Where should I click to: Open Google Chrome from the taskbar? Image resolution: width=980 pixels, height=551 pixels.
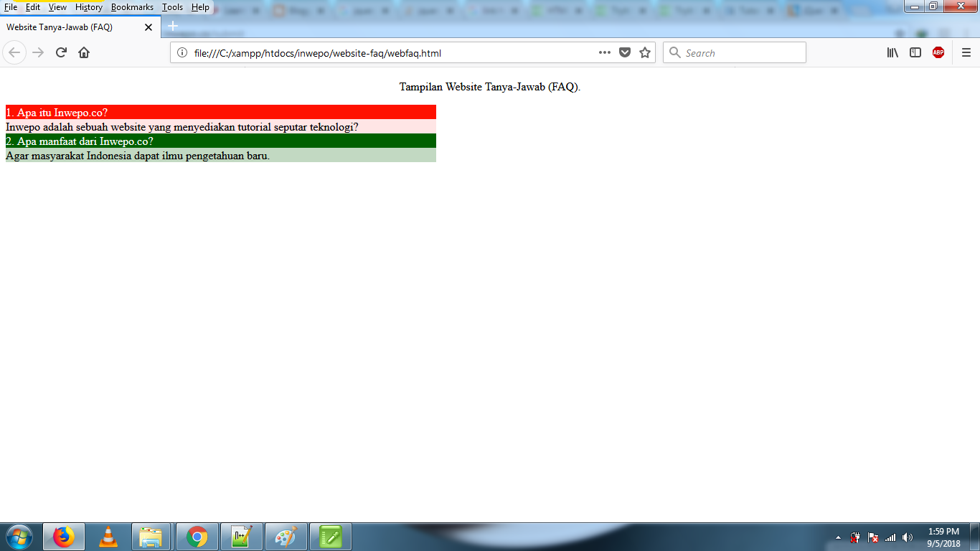coord(197,537)
